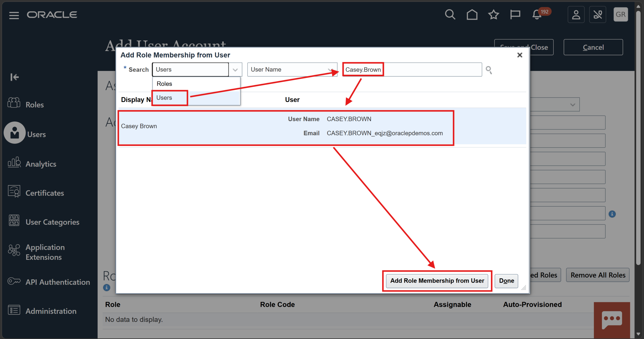Click the scrollbar down arrow
The image size is (644, 339).
[x=638, y=334]
